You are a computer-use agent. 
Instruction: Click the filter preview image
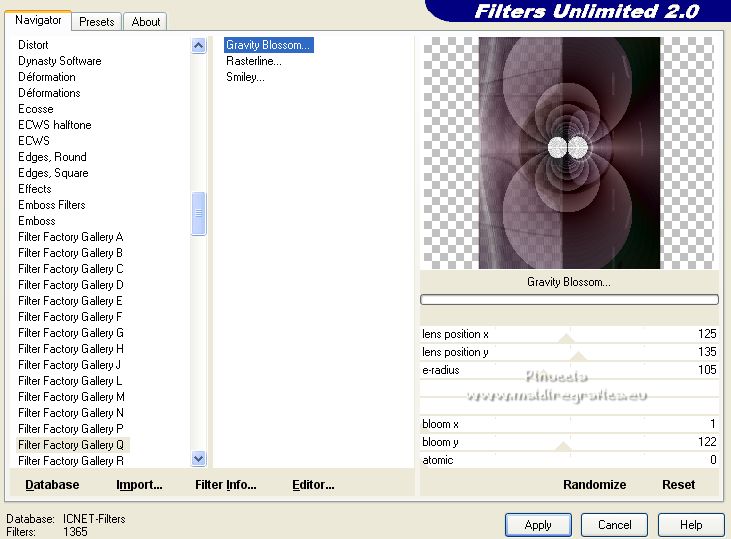click(x=569, y=153)
